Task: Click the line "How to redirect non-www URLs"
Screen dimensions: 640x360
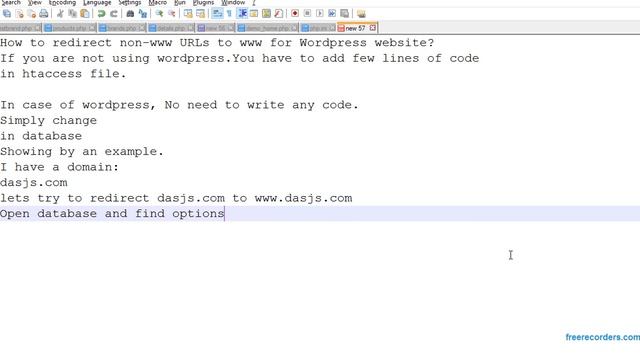Action: click(x=217, y=43)
